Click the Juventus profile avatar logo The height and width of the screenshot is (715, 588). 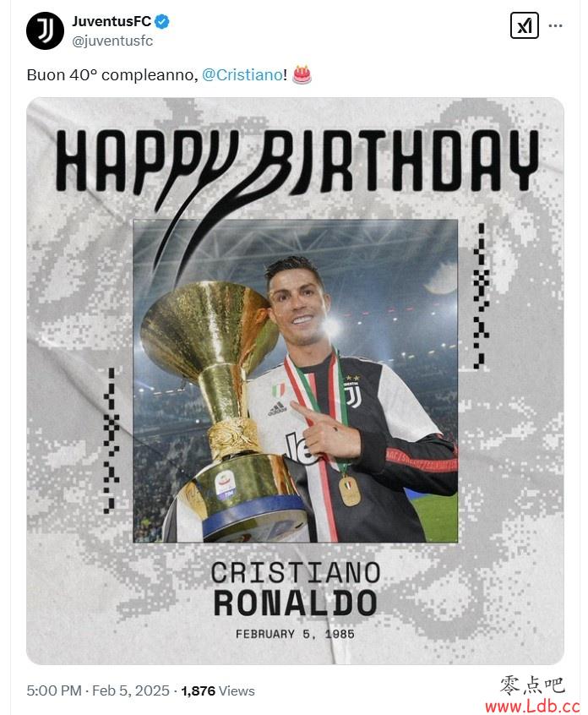click(x=45, y=30)
